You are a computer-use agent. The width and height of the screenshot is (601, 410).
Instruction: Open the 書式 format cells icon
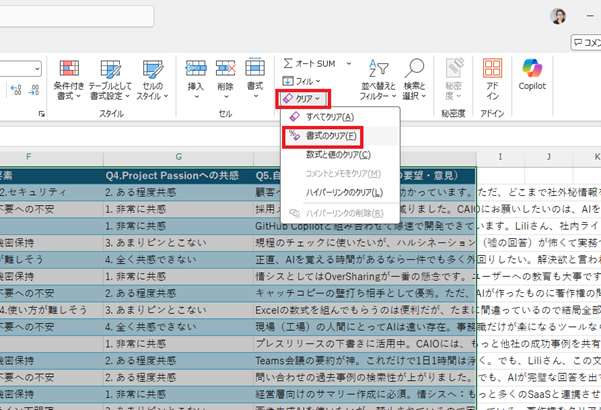coord(254,75)
